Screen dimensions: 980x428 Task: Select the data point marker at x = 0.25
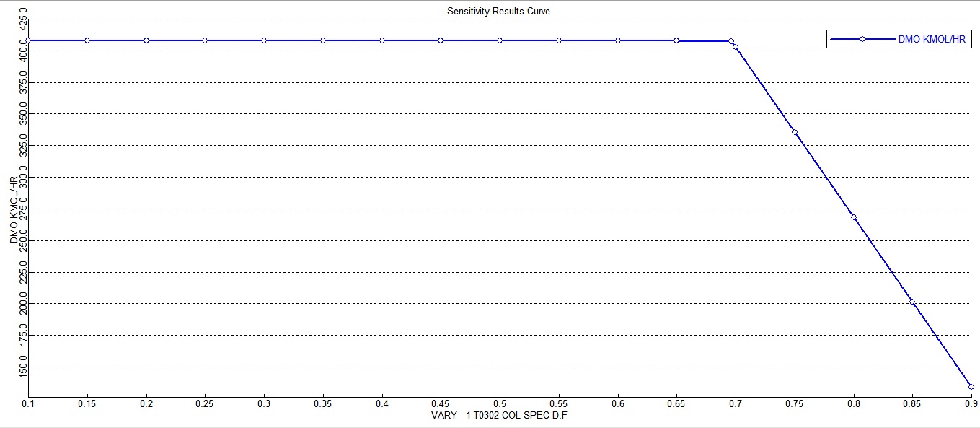[x=206, y=40]
